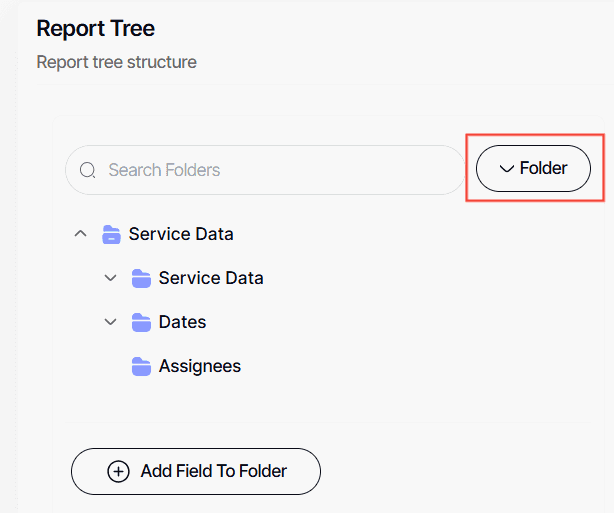Click the Dates folder icon

click(141, 322)
